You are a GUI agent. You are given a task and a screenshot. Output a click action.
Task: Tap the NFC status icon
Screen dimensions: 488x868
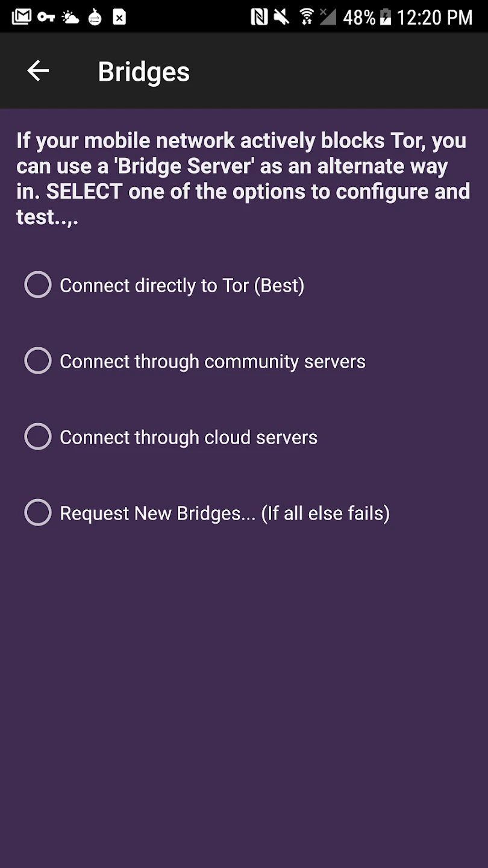pyautogui.click(x=259, y=17)
